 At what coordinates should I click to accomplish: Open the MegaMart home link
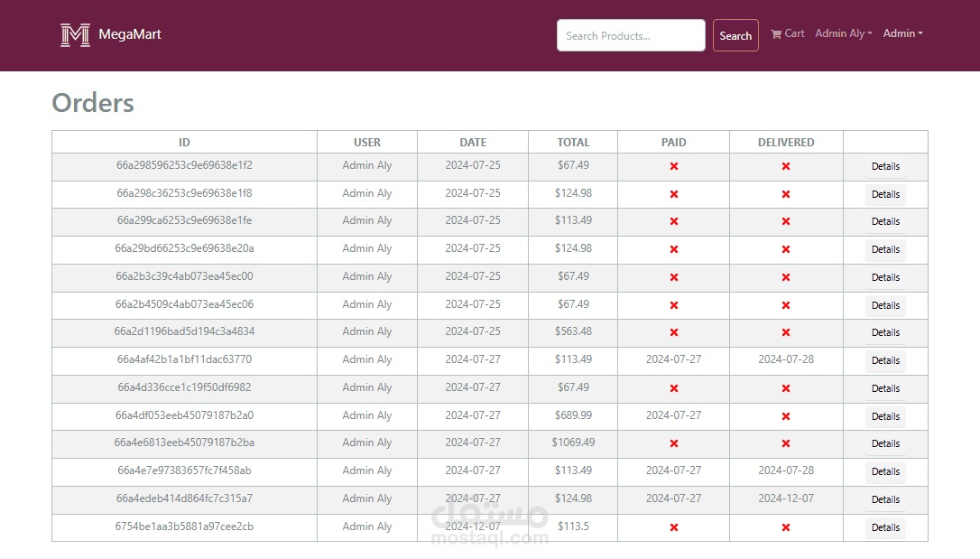point(111,35)
